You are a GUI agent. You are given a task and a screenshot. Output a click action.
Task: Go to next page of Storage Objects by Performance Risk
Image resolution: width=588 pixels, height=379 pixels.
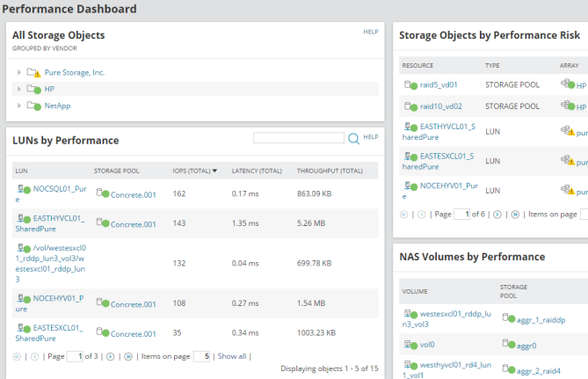coord(497,214)
